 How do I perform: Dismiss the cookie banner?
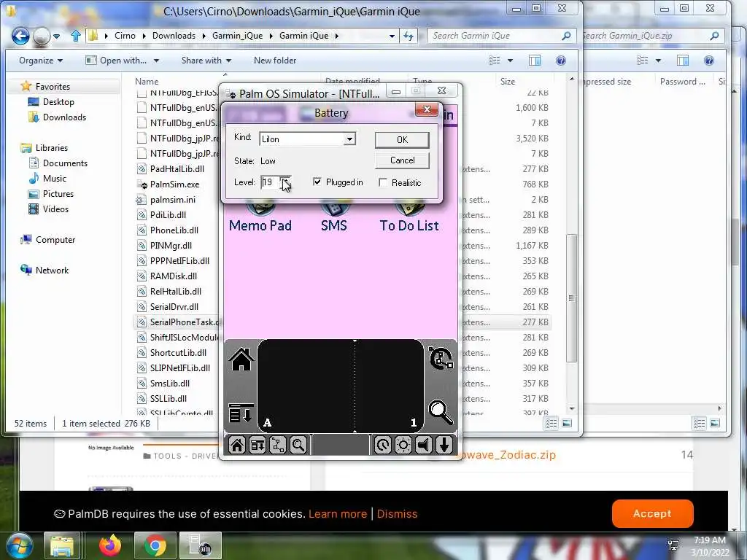point(397,514)
